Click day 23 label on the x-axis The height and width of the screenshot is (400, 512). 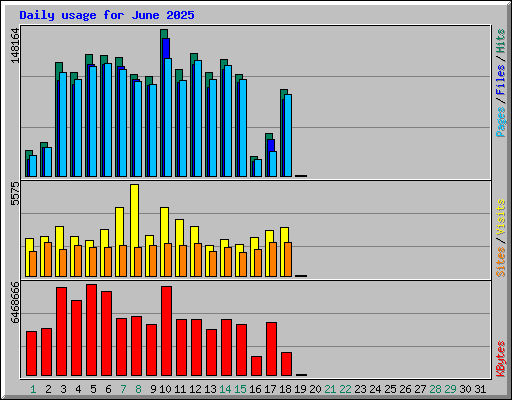360,389
